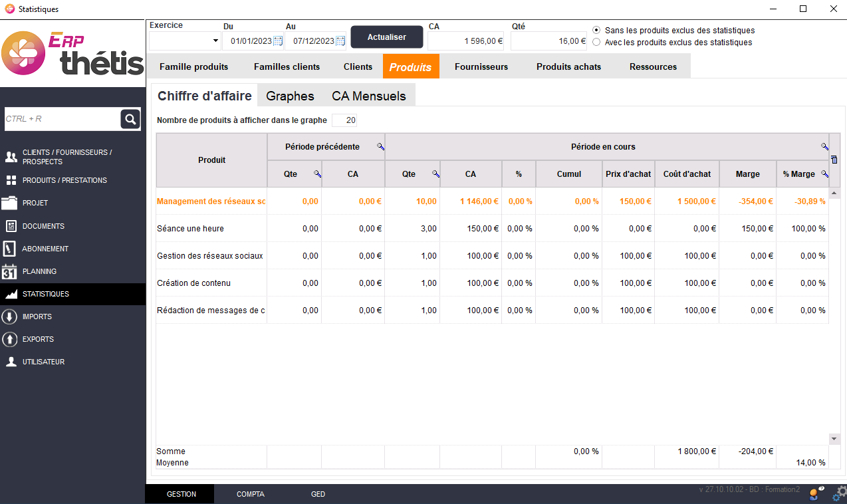Open filter on Période précédente column
The height and width of the screenshot is (504, 847).
click(x=380, y=147)
